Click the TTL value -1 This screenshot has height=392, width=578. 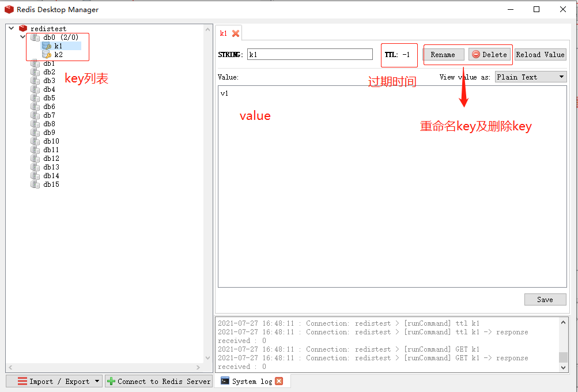pyautogui.click(x=406, y=55)
